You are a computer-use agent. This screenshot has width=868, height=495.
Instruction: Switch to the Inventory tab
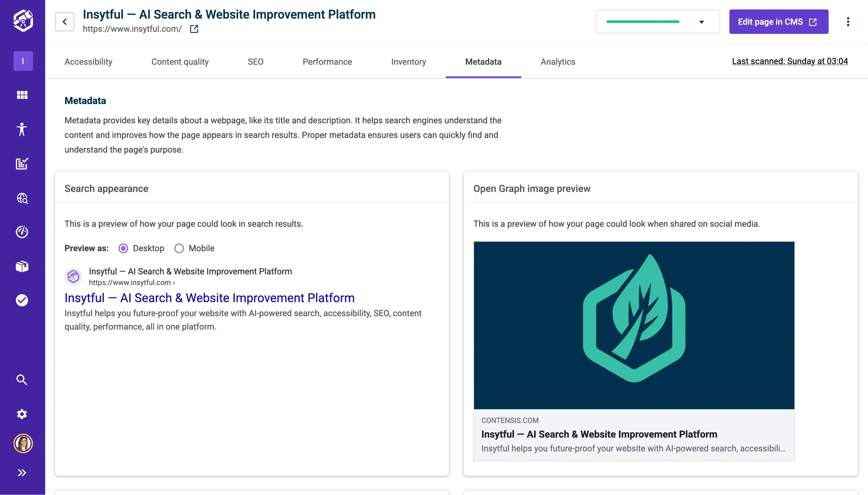(x=408, y=62)
